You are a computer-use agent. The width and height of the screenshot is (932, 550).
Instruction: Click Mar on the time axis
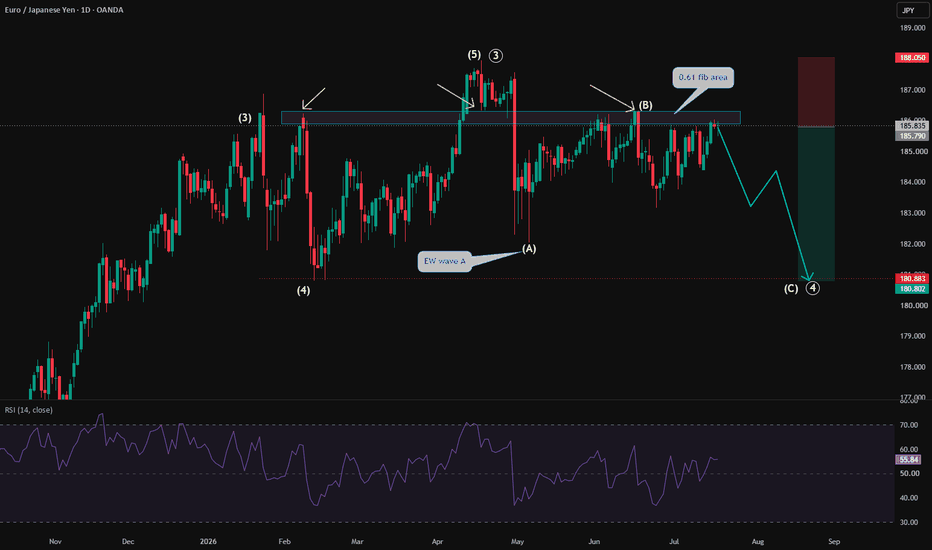click(x=357, y=542)
